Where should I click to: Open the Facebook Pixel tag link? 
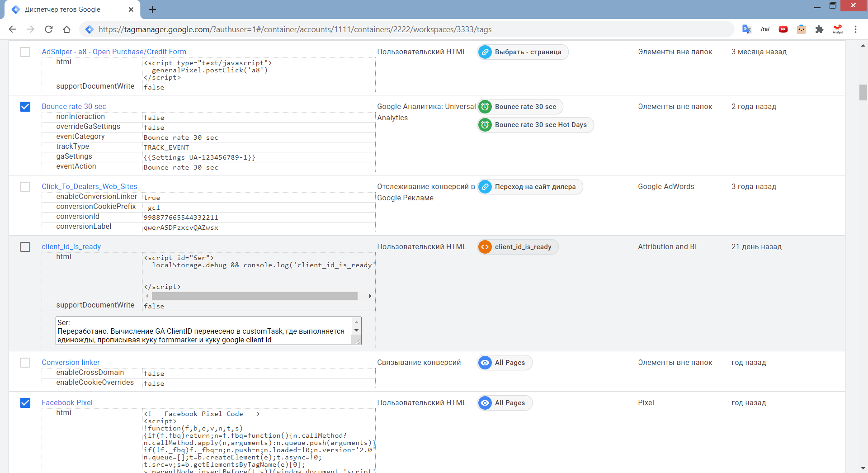tap(67, 403)
